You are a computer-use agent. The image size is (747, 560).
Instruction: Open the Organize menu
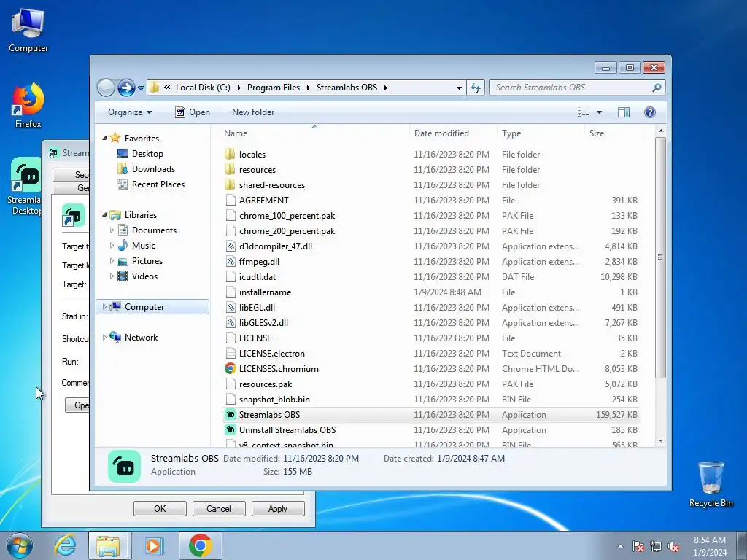130,112
